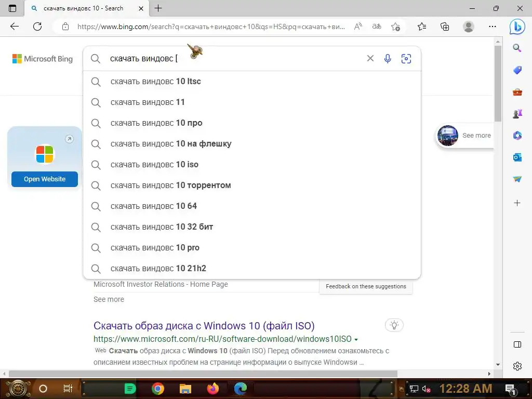Screen dimensions: 532x399
Task: Click the muted volume tray icon
Action: 426,389
